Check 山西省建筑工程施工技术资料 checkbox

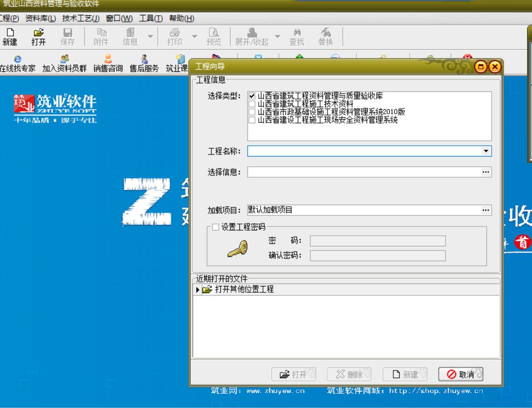(x=252, y=104)
